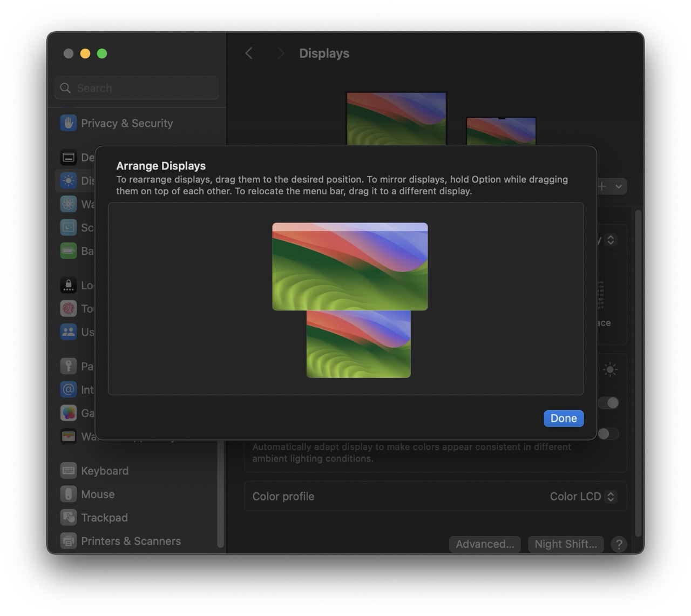Click the max brightness sun icon
The height and width of the screenshot is (616, 691).
(610, 370)
